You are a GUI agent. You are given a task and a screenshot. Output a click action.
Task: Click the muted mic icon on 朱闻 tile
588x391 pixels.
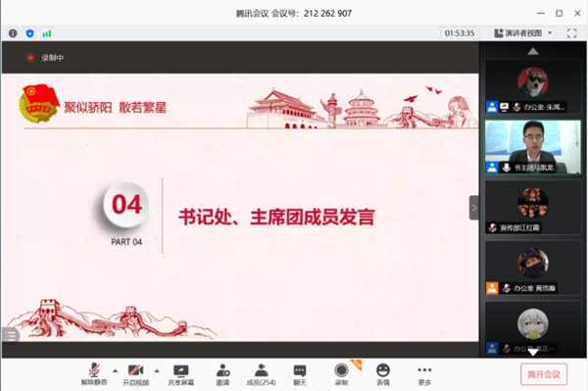click(516, 107)
